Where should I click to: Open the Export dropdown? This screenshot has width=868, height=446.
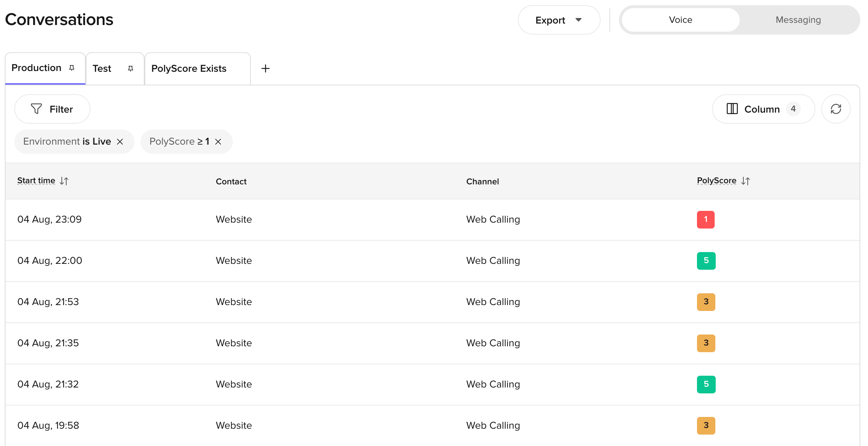click(559, 20)
